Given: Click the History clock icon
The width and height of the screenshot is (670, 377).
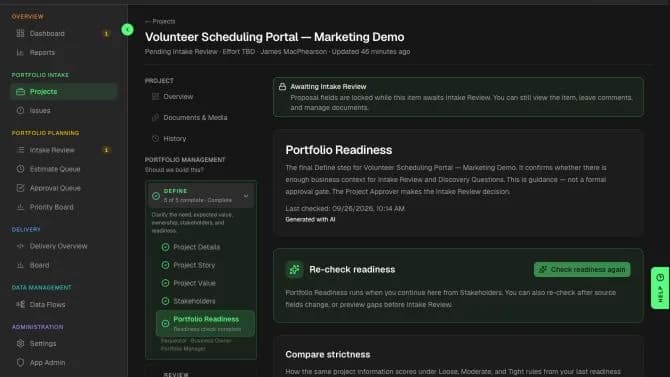Looking at the screenshot, I should click(x=156, y=138).
